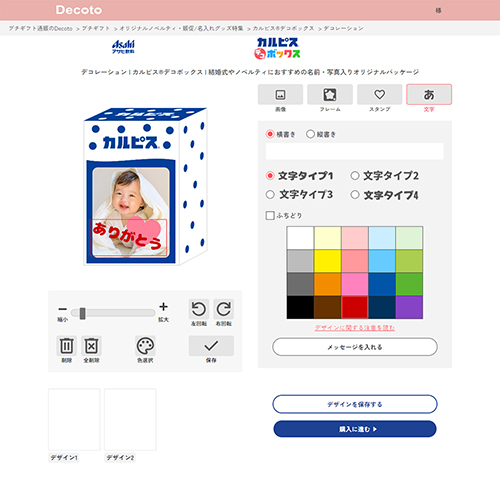
Task: Select the デザイン2 thumbnail slot
Action: (130, 419)
